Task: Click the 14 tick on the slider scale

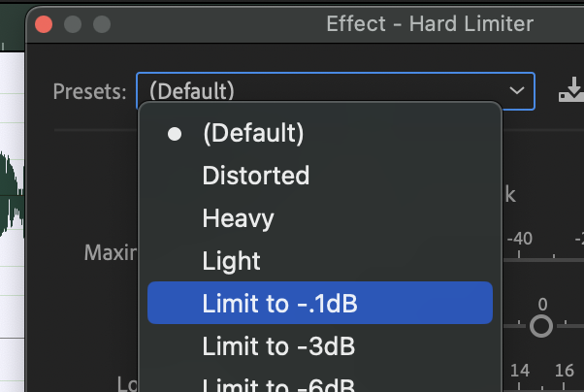Action: pos(519,370)
